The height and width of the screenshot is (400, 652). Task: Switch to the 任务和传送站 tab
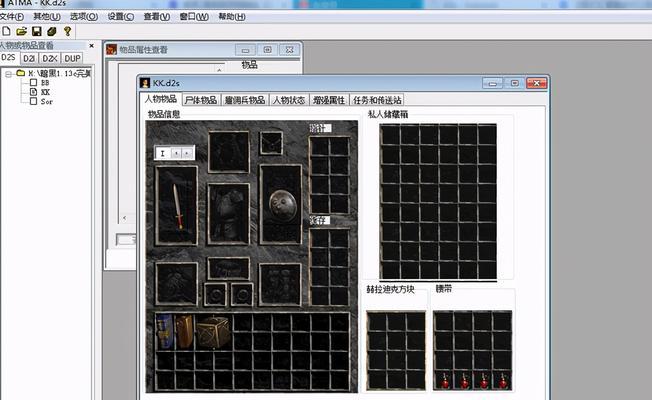coord(377,100)
